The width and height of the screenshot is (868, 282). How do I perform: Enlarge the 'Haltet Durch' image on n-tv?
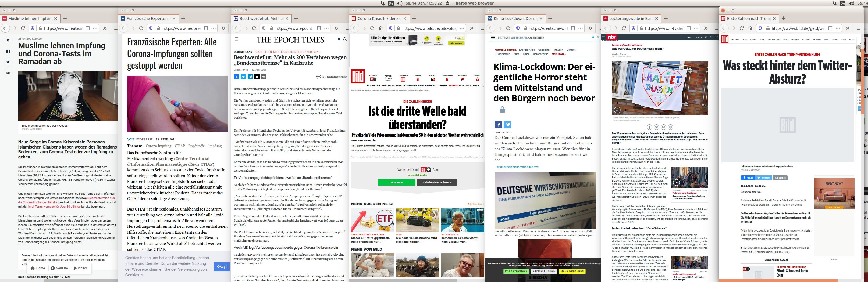tap(617, 110)
